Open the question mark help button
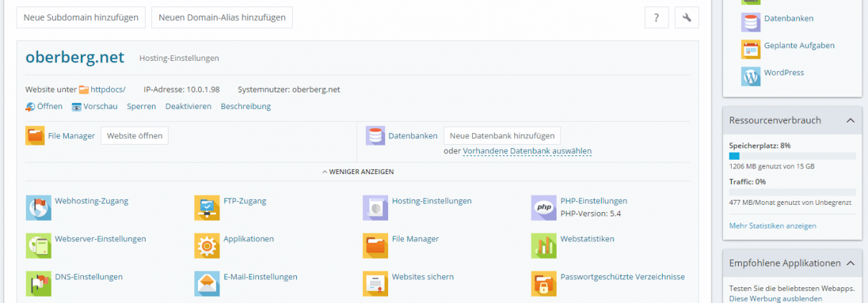Screen dimensions: 868x303 (656, 18)
